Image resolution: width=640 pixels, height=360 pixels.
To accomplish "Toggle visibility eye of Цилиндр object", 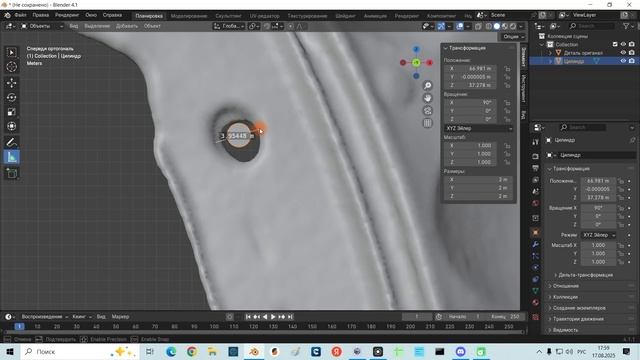I will click(x=623, y=61).
